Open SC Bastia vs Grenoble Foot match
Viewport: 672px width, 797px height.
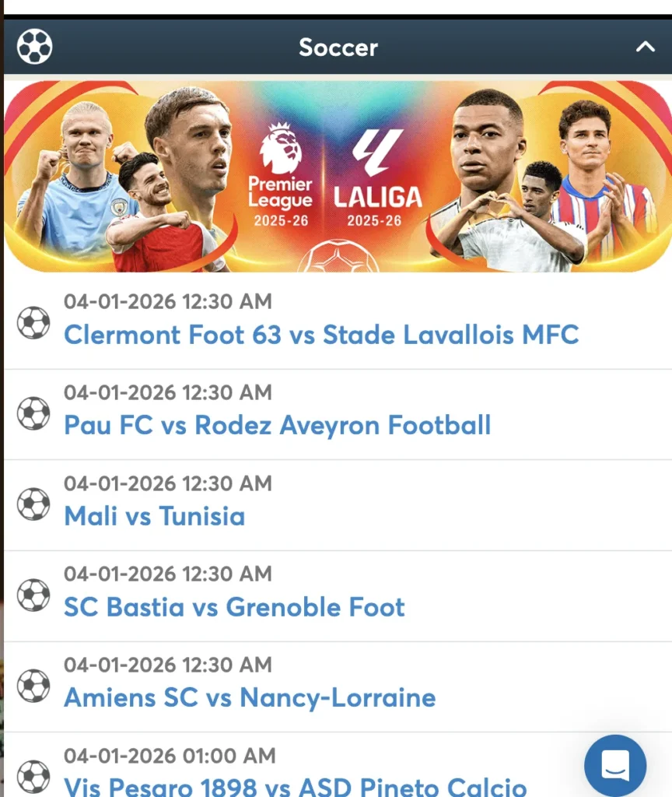234,607
